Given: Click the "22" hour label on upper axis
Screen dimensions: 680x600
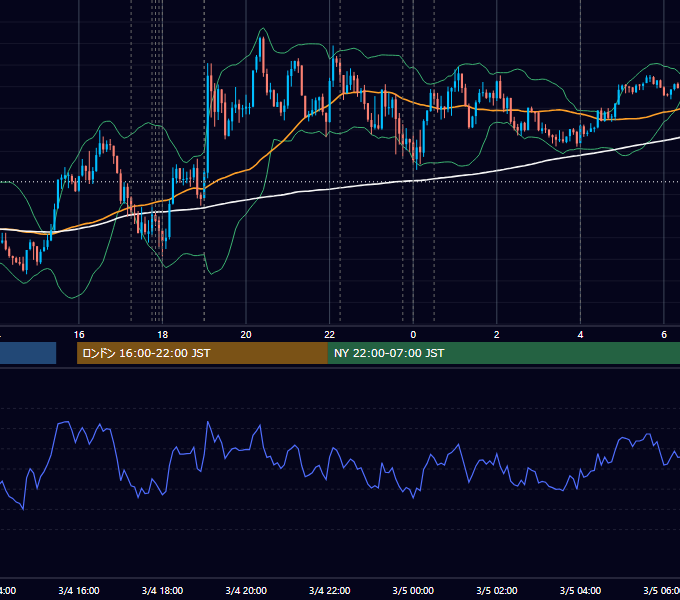Looking at the screenshot, I should pyautogui.click(x=330, y=335).
